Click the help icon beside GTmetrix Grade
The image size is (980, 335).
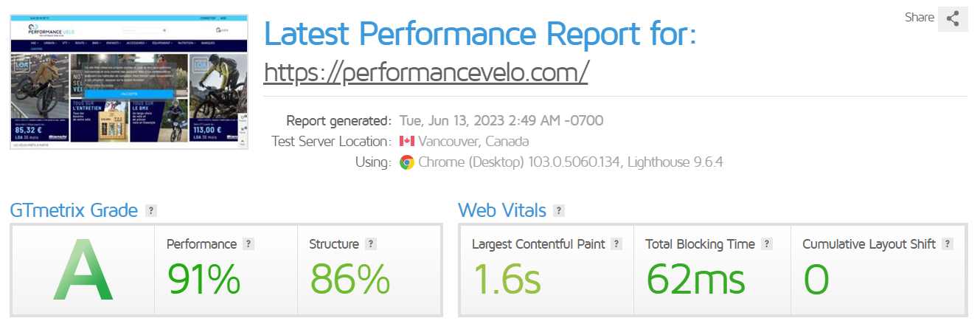point(151,211)
